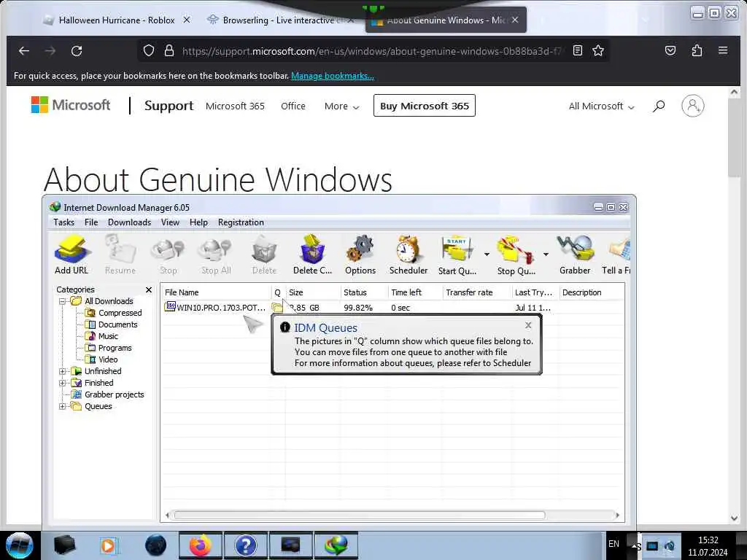Click the Time left column header
This screenshot has width=747, height=560.
pos(415,292)
